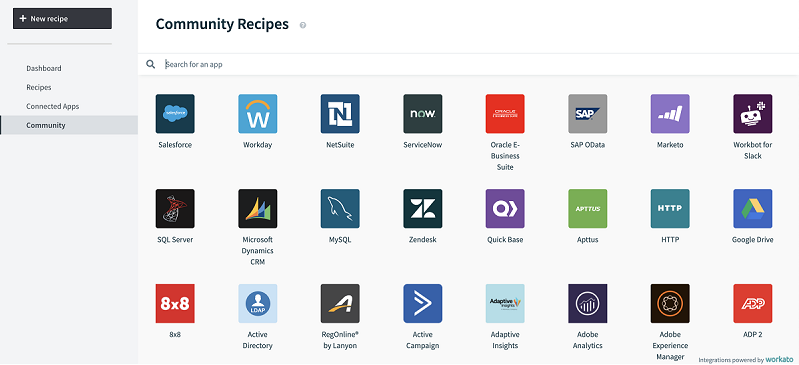Click the Community Recipes heading
Image resolution: width=799 pixels, height=365 pixels.
tap(222, 24)
